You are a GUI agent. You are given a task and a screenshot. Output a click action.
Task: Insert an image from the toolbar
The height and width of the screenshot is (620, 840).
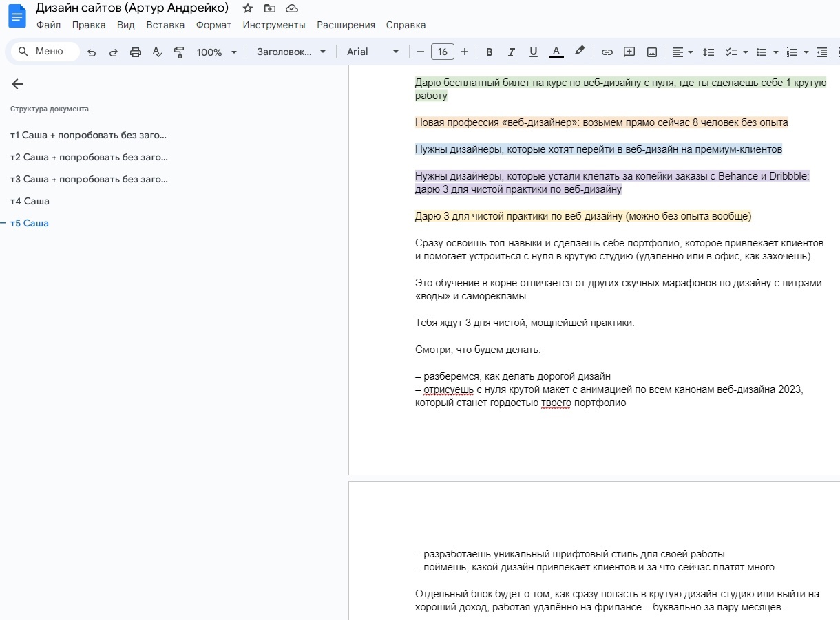tap(652, 52)
